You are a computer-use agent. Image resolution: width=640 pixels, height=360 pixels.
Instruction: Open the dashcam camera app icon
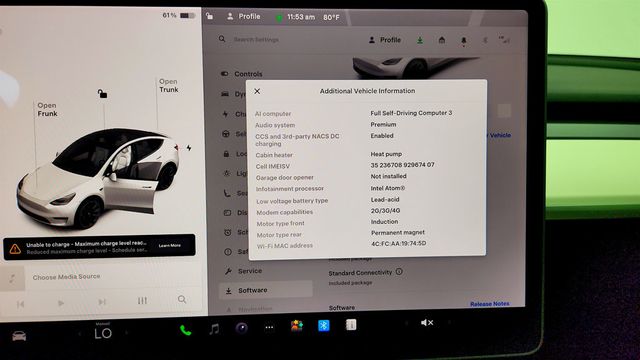[x=241, y=328]
